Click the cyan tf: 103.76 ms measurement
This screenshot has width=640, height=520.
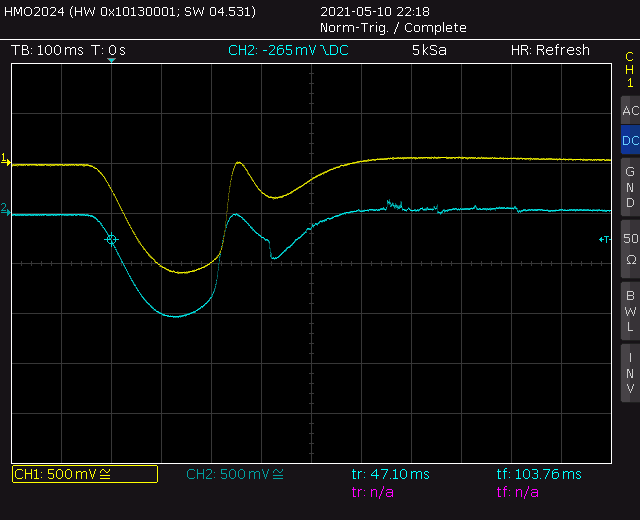pos(539,474)
